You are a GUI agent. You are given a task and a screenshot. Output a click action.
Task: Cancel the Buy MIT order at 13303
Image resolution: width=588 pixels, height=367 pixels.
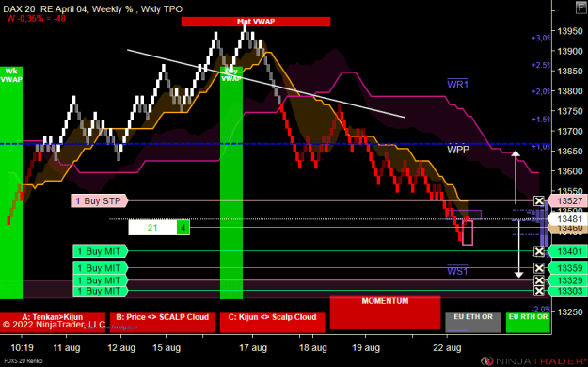539,291
